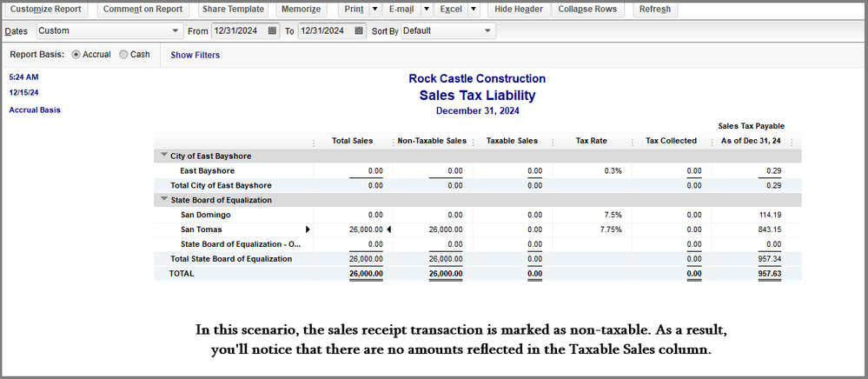Click the 7.5% tax rate cell
This screenshot has height=379, width=868.
[x=613, y=215]
